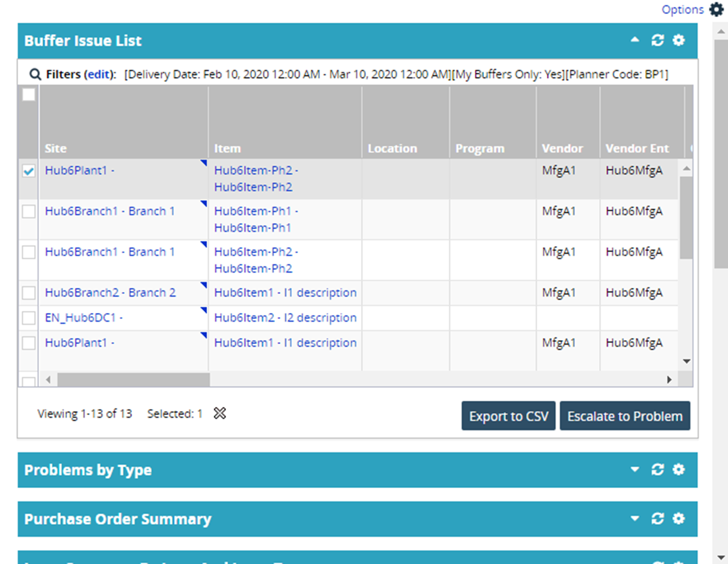Click the Selected: 1 text
The image size is (728, 564).
(175, 414)
